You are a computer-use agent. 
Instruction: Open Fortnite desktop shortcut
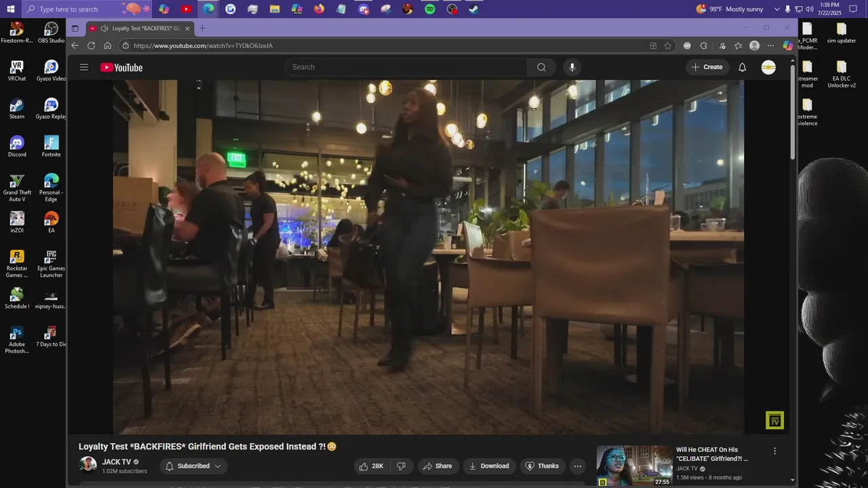point(52,146)
